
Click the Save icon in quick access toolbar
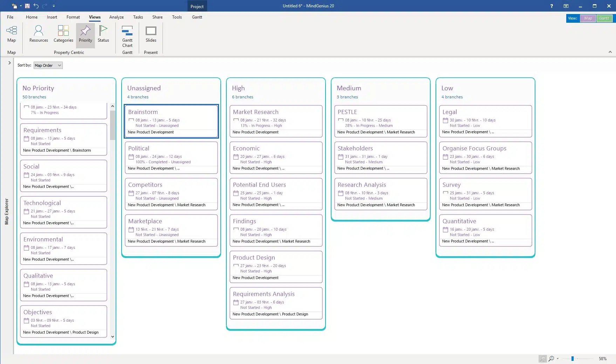pos(27,6)
